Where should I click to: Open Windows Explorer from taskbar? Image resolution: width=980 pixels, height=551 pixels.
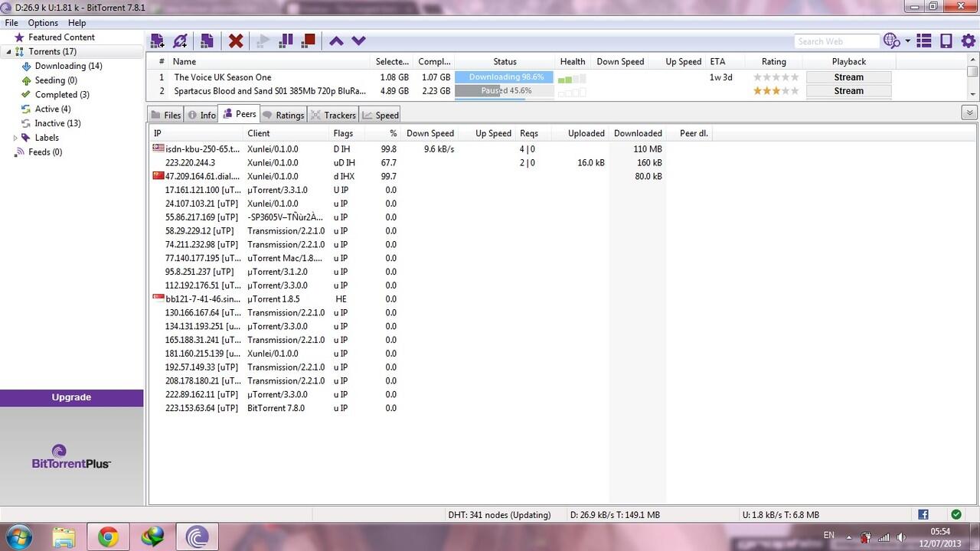(x=64, y=537)
